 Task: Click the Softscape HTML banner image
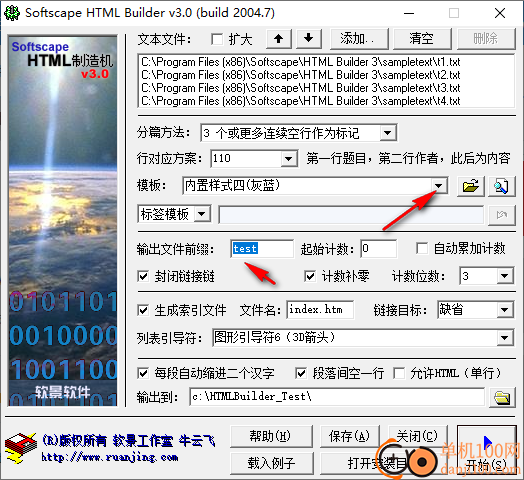click(63, 221)
